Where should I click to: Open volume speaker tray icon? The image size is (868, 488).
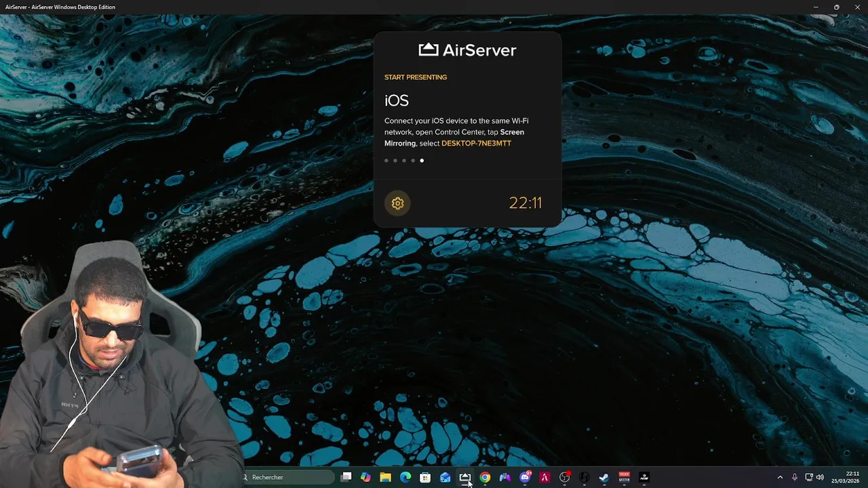click(820, 477)
